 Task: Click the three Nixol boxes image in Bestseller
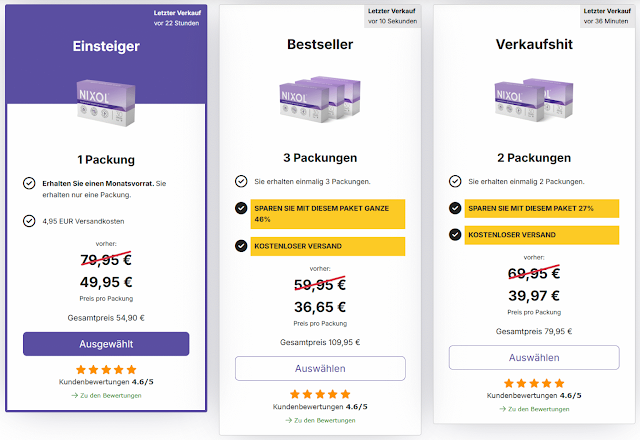point(320,99)
